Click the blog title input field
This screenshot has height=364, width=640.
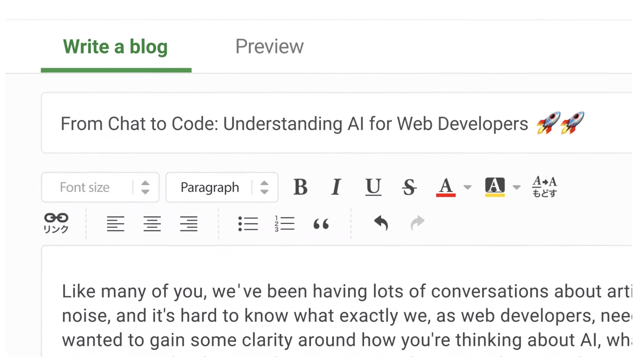pyautogui.click(x=293, y=123)
